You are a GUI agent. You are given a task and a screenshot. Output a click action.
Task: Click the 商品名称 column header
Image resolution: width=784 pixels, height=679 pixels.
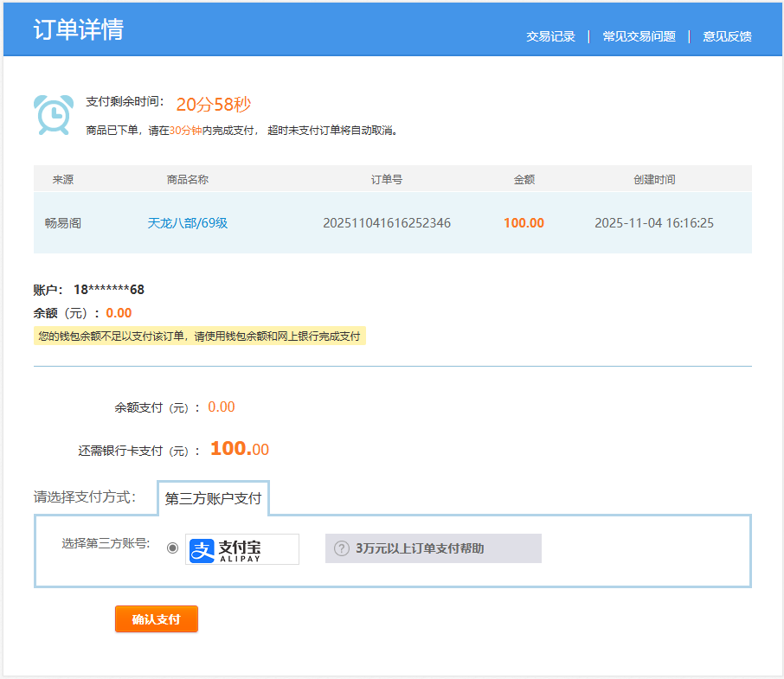(x=187, y=180)
